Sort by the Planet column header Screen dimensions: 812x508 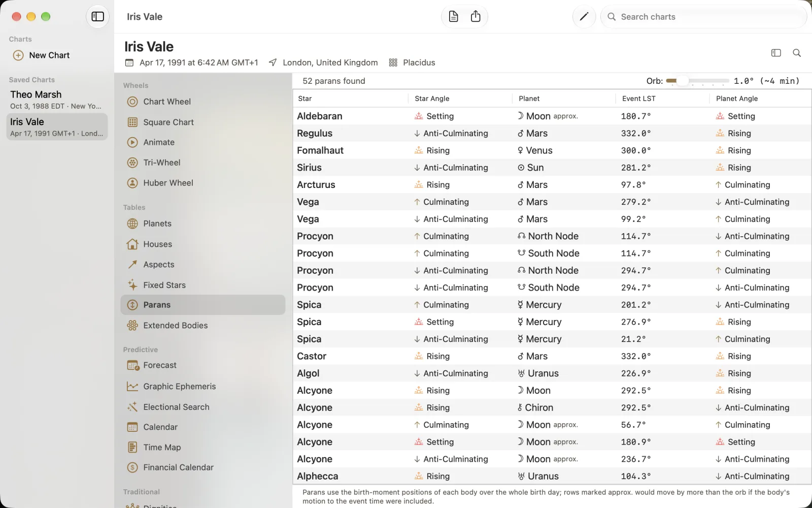point(564,99)
